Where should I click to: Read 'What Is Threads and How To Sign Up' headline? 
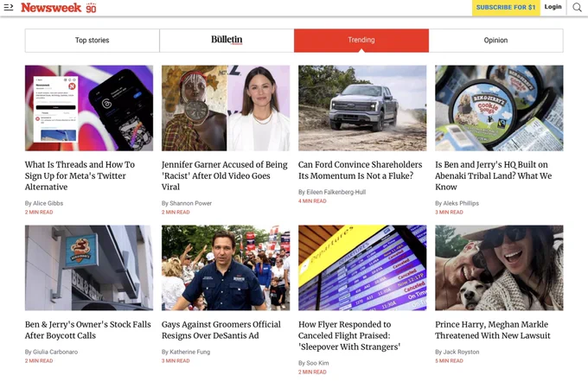(80, 175)
